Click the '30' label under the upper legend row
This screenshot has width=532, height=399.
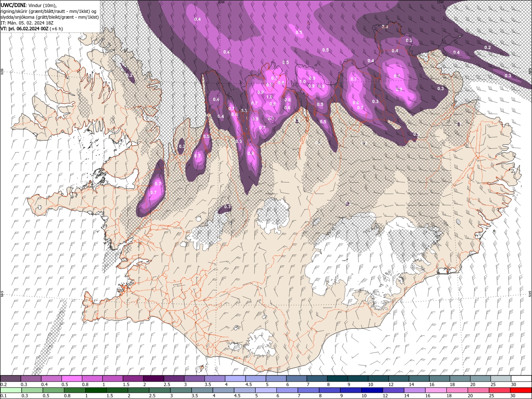(x=514, y=384)
